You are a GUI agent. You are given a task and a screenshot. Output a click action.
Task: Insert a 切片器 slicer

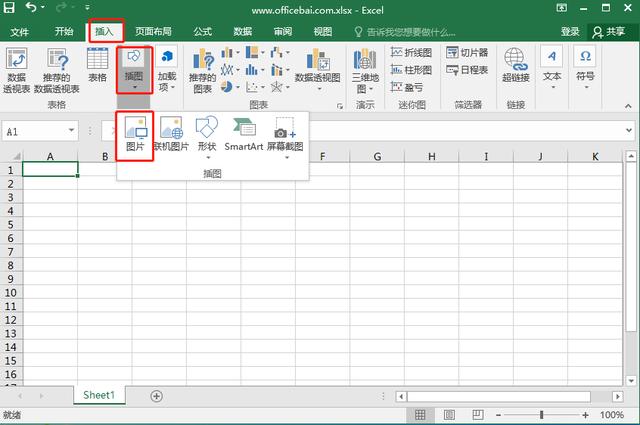point(467,52)
